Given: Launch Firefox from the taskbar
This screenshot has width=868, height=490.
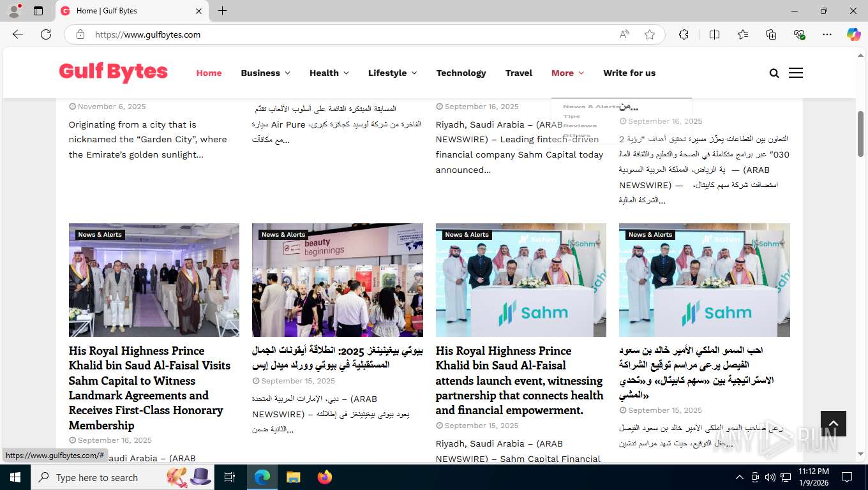Looking at the screenshot, I should click(x=325, y=477).
